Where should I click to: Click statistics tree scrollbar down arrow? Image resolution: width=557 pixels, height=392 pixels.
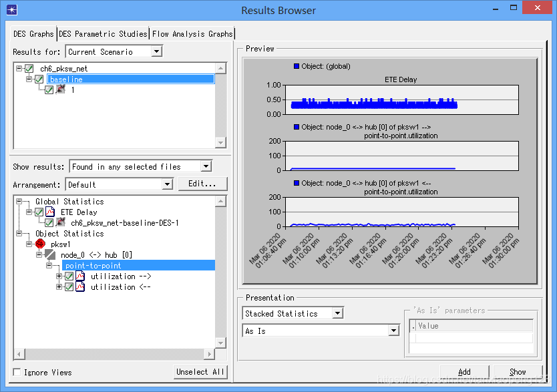(220, 343)
